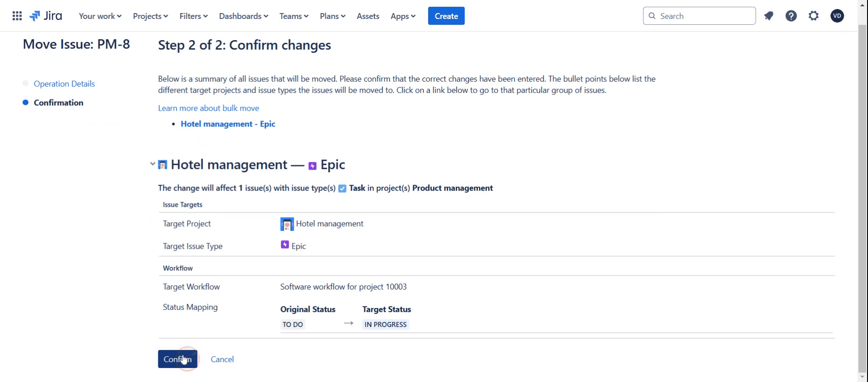Click the 'Workflow' section header
This screenshot has width=868, height=382.
pyautogui.click(x=178, y=268)
